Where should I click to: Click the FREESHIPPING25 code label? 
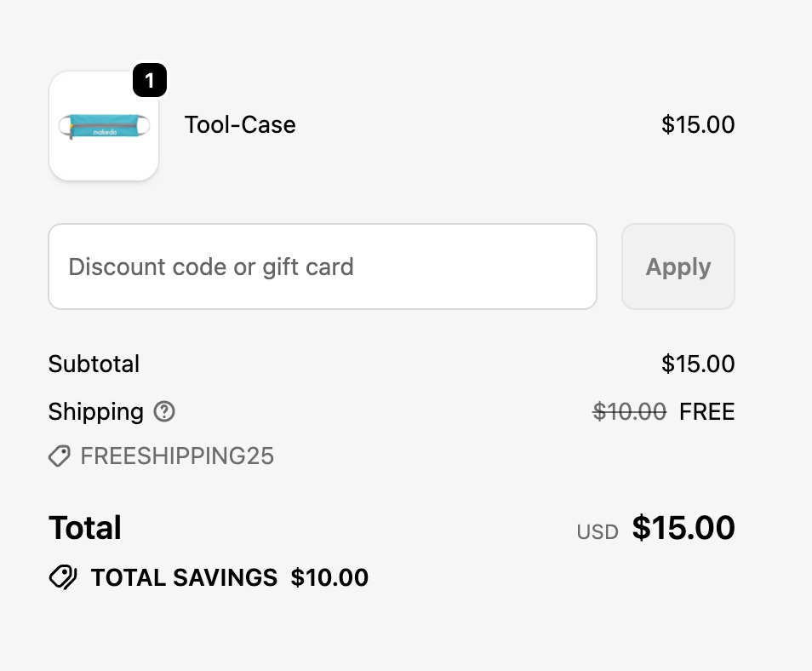coord(177,456)
